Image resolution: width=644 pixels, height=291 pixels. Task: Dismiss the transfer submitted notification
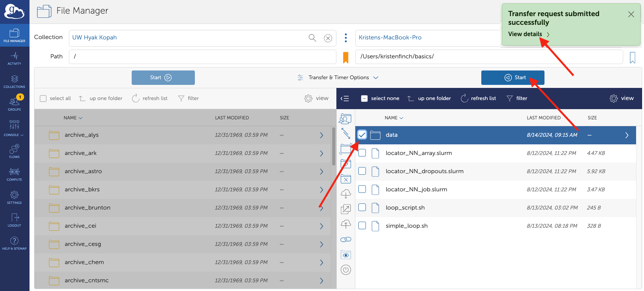(631, 14)
